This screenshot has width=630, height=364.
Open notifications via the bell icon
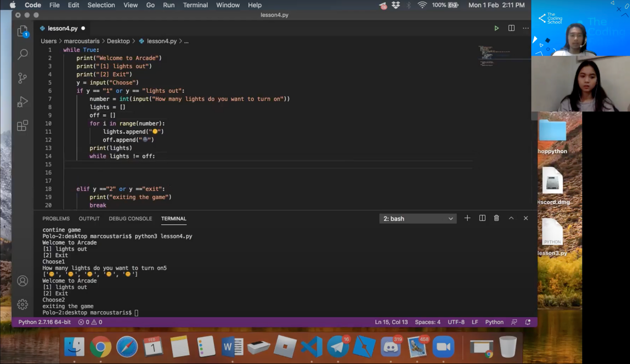tap(528, 322)
